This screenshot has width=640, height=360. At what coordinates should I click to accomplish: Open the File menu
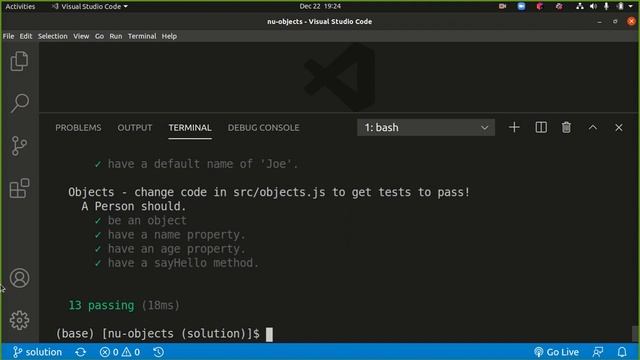coord(8,36)
